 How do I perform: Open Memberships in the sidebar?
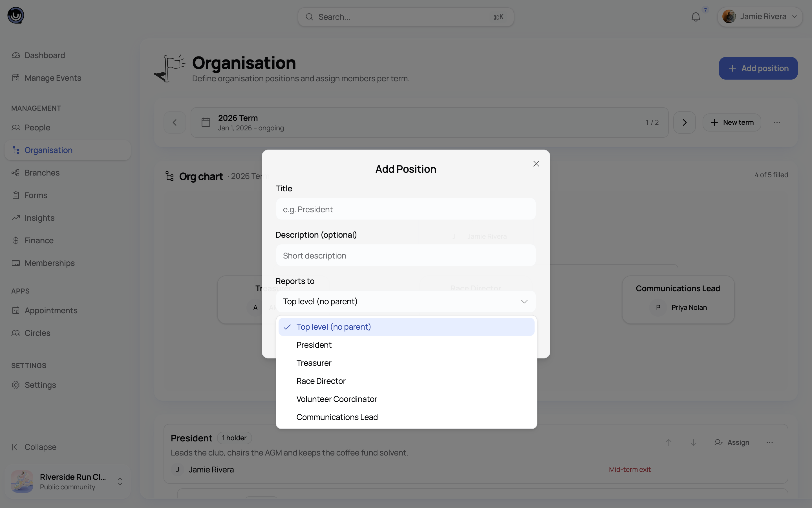coord(67,263)
